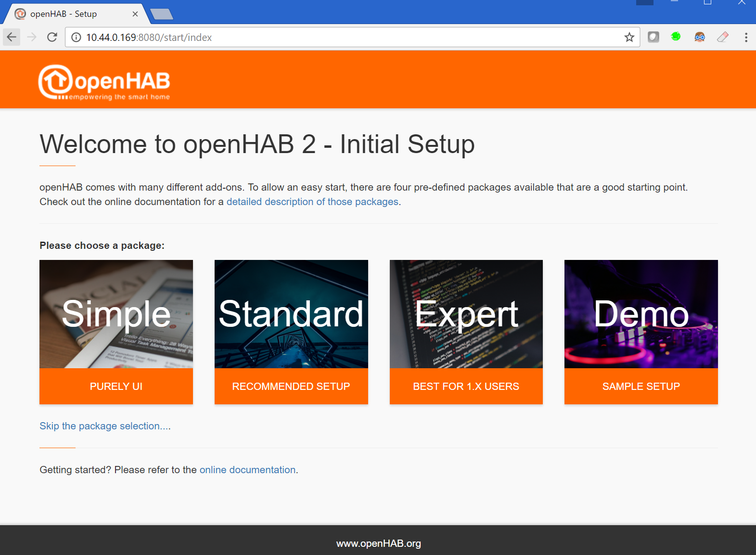Click the glasses face extension icon

click(x=700, y=37)
